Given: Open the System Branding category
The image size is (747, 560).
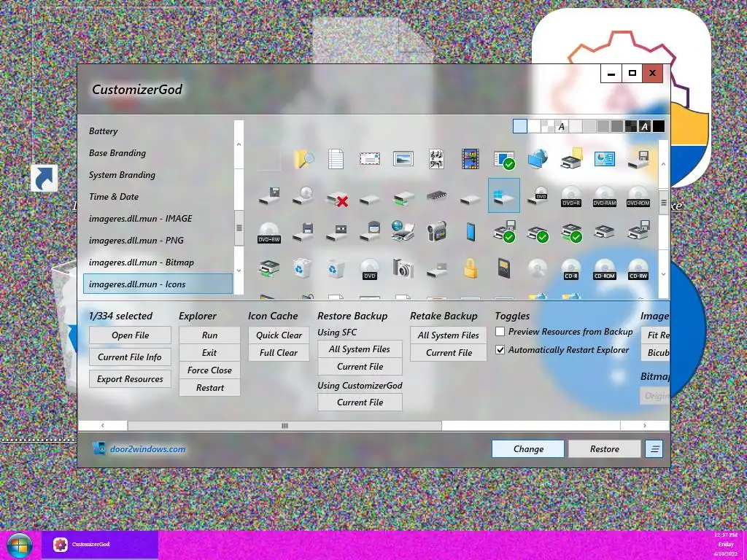Looking at the screenshot, I should (x=158, y=175).
